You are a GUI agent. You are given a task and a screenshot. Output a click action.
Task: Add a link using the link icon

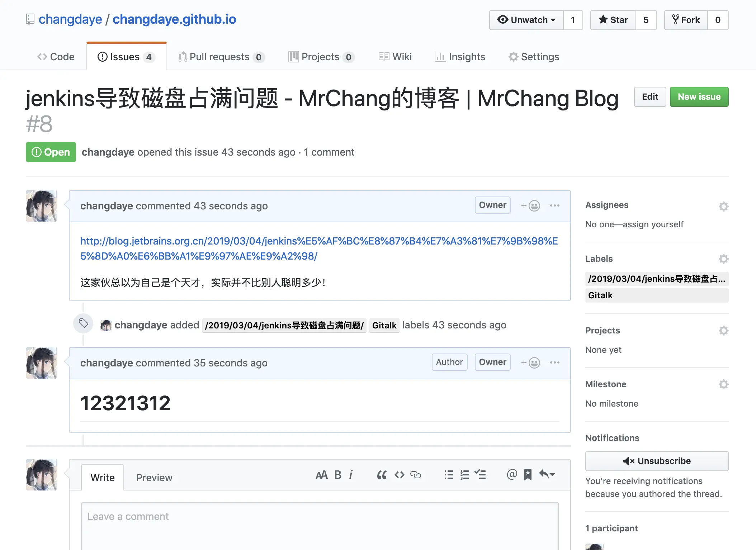[x=415, y=475]
